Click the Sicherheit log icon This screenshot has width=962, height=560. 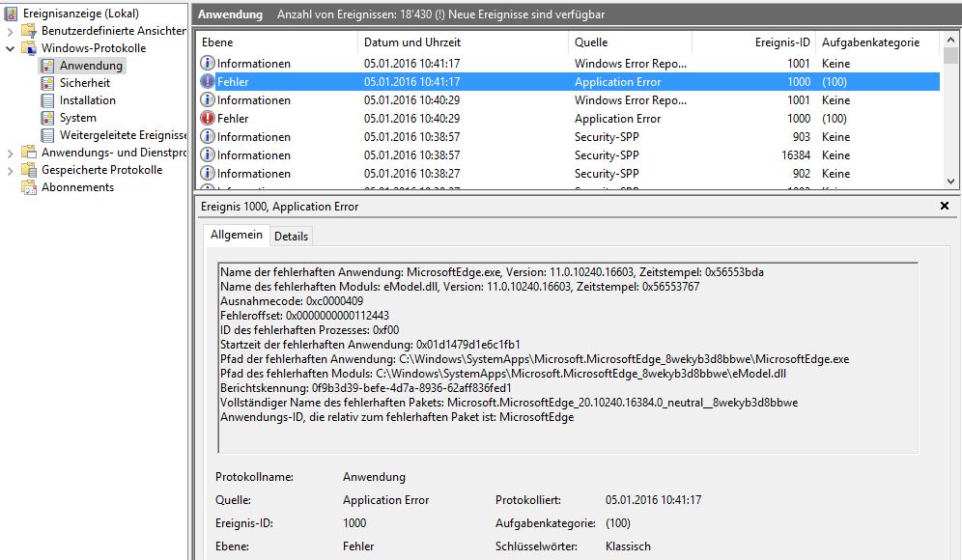click(48, 83)
